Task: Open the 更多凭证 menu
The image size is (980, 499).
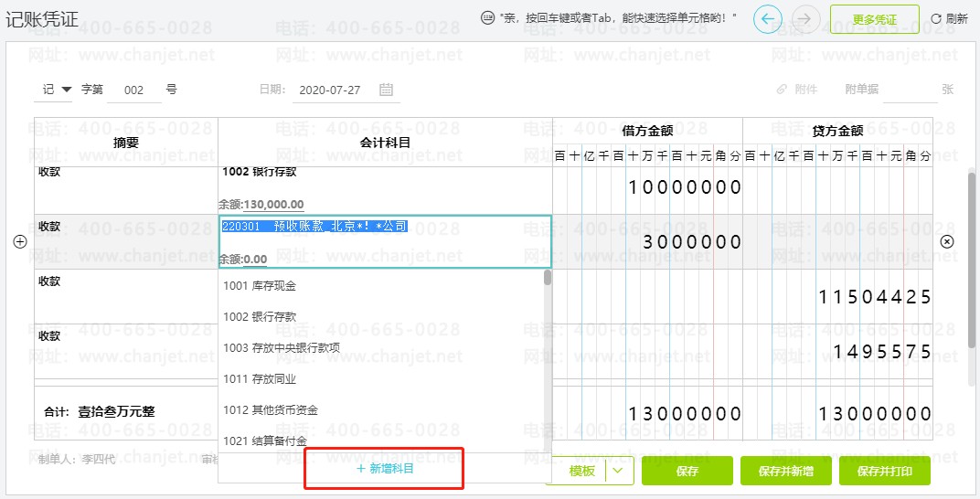Action: [874, 19]
